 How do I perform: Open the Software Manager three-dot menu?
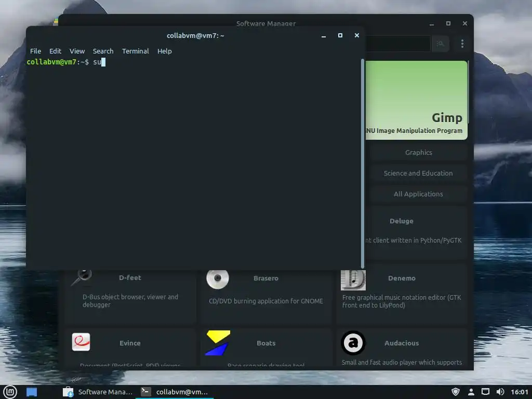[462, 44]
